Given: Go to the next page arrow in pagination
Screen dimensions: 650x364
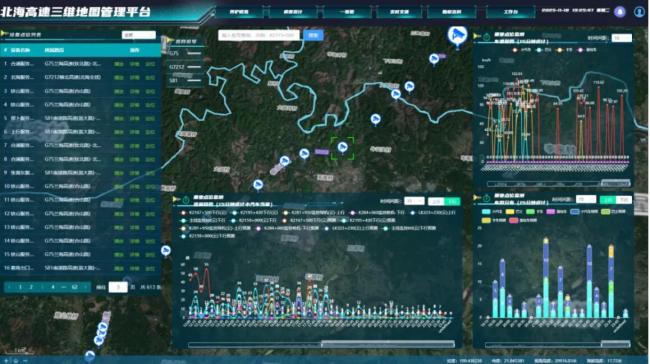Looking at the screenshot, I should [x=86, y=287].
